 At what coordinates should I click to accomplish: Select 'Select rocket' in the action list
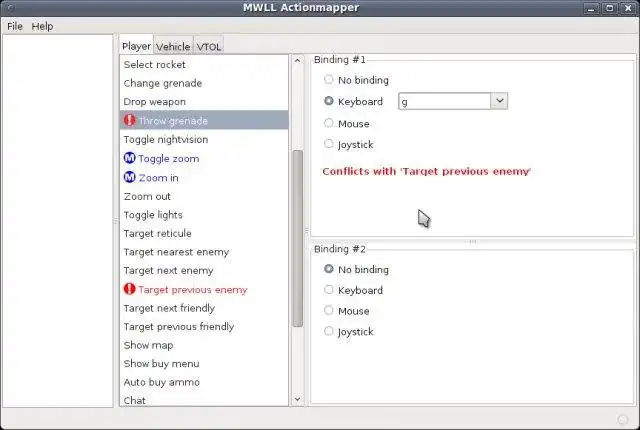(204, 64)
